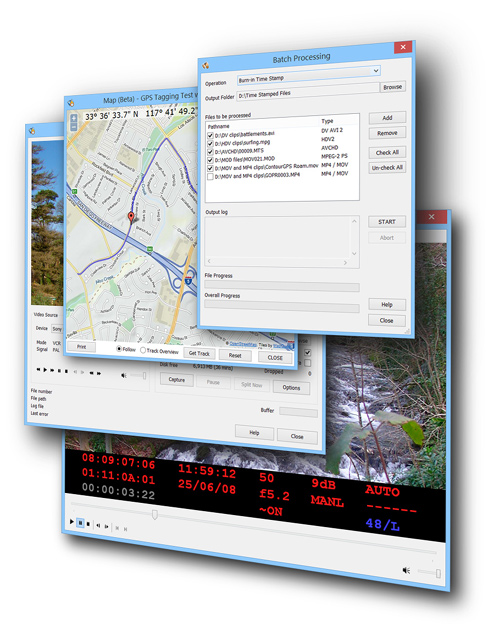This screenshot has width=499, height=642.
Task: Zoom in on the map
Action: click(74, 118)
